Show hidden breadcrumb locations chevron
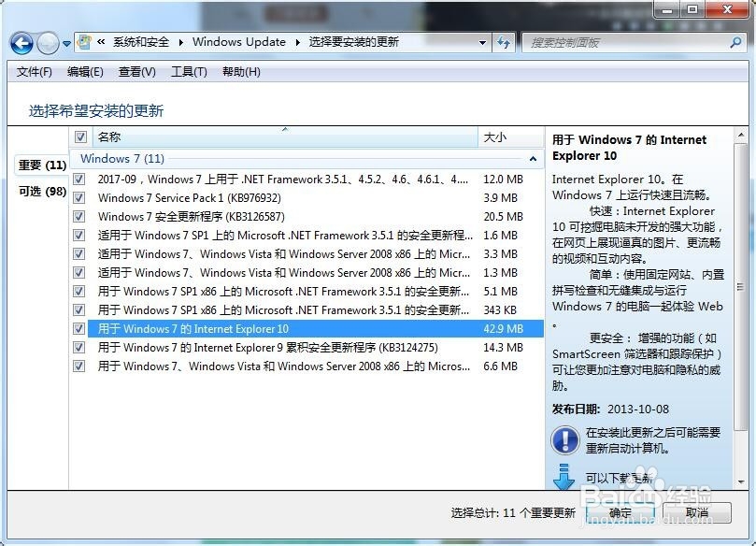 pyautogui.click(x=101, y=42)
